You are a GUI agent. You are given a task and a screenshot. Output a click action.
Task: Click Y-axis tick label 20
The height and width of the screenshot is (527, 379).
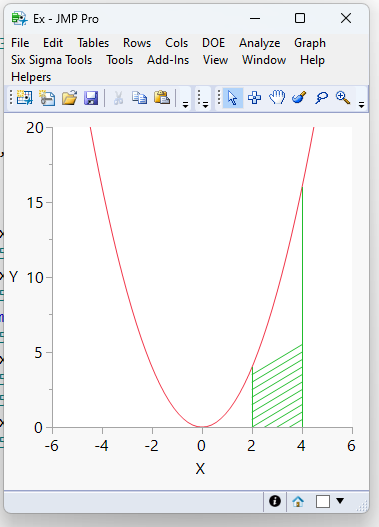[x=35, y=128]
